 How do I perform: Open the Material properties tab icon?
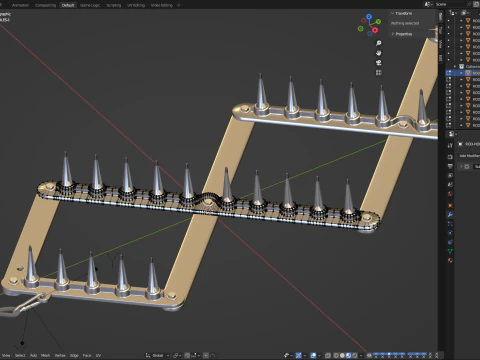[x=450, y=260]
